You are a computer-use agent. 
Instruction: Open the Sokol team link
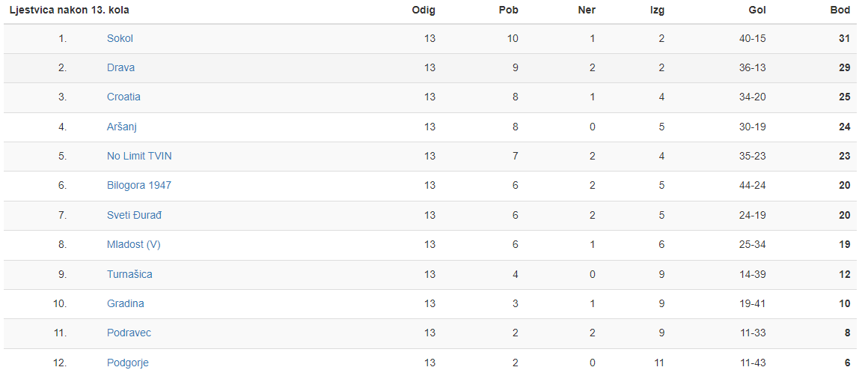120,38
